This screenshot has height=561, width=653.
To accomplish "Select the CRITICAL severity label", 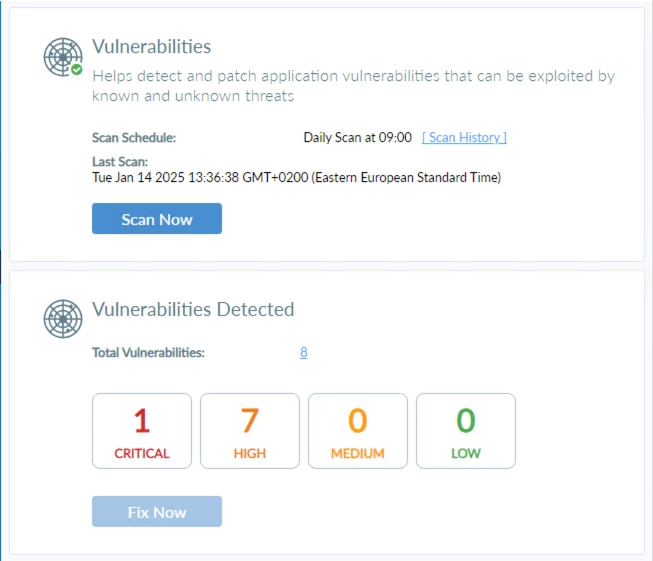I will click(142, 453).
